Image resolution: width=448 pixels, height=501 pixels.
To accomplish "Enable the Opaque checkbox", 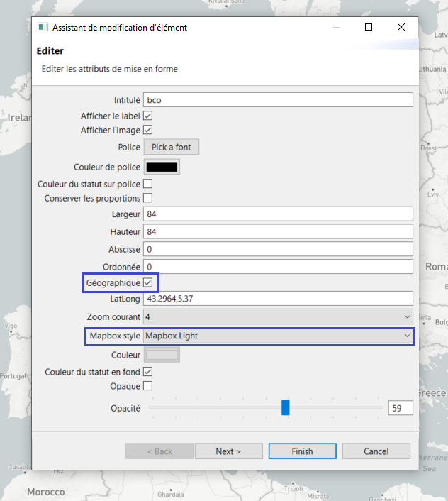I will [x=148, y=386].
